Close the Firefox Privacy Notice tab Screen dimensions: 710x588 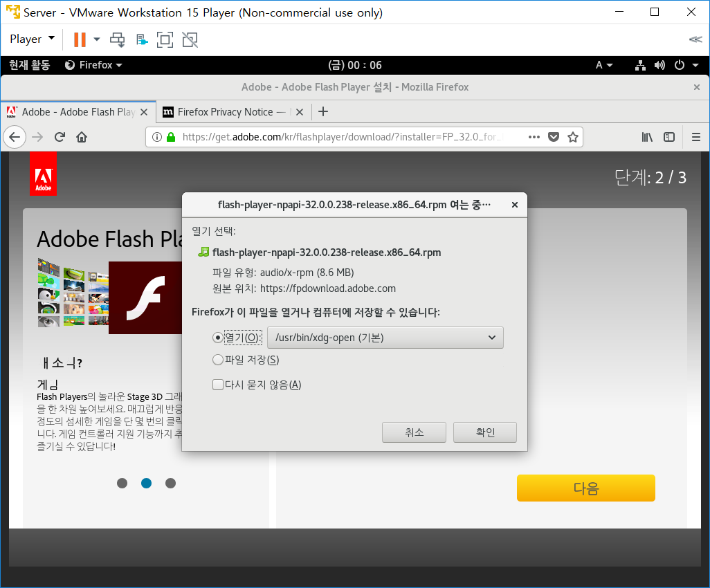click(x=300, y=112)
